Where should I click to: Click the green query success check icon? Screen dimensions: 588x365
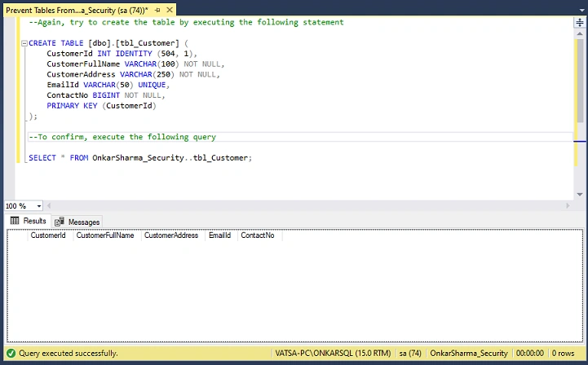pos(11,353)
